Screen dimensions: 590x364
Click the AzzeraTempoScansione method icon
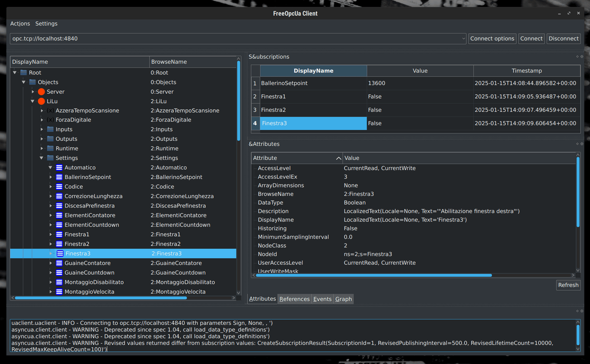[x=50, y=111]
